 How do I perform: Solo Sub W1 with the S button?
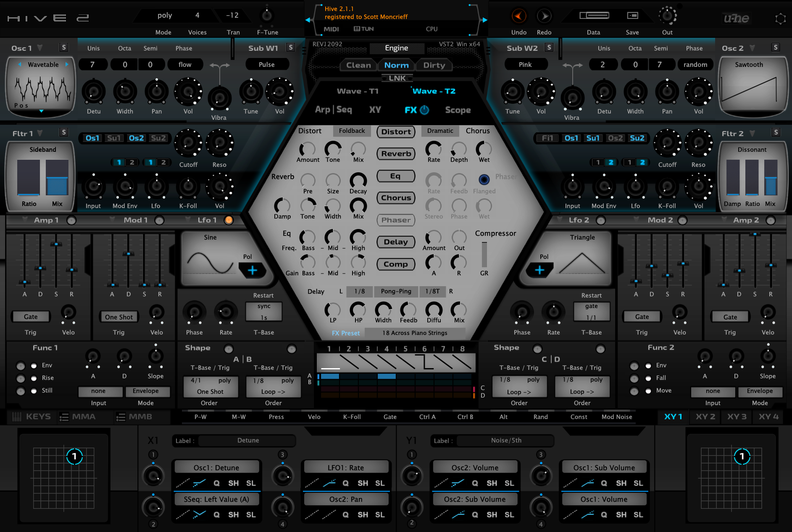(290, 47)
